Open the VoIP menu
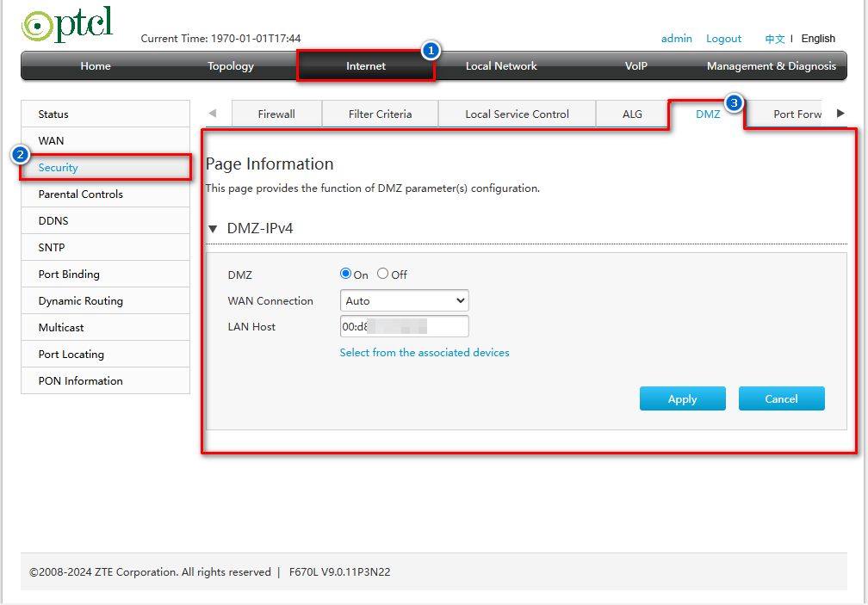The width and height of the screenshot is (868, 605). (x=636, y=65)
